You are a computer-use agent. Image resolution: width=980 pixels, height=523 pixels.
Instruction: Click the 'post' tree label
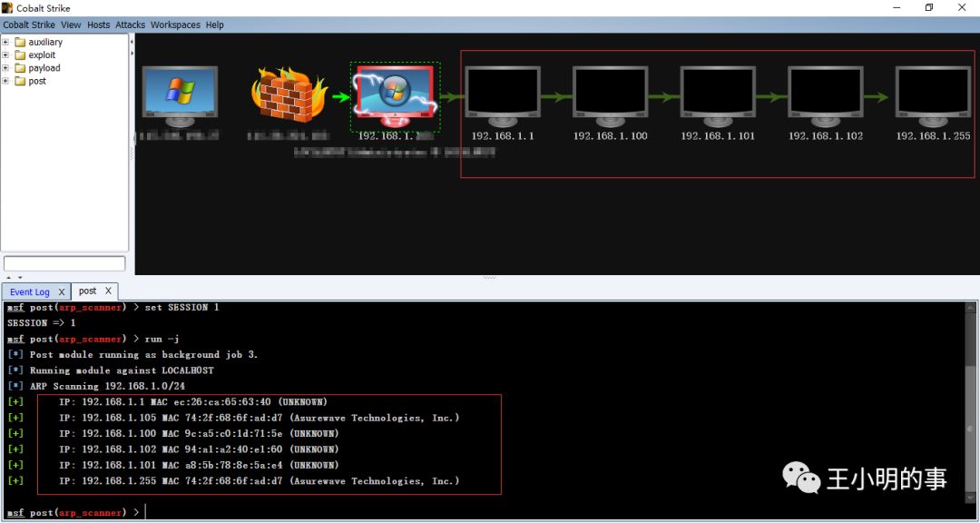click(37, 81)
